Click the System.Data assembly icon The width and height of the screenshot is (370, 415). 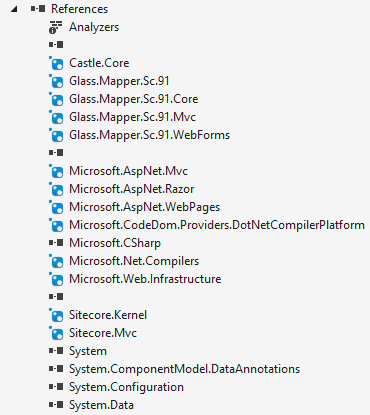tap(56, 405)
